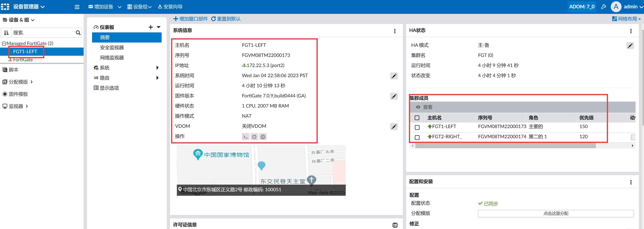
Task: Click the Add Widget link
Action: (x=191, y=19)
